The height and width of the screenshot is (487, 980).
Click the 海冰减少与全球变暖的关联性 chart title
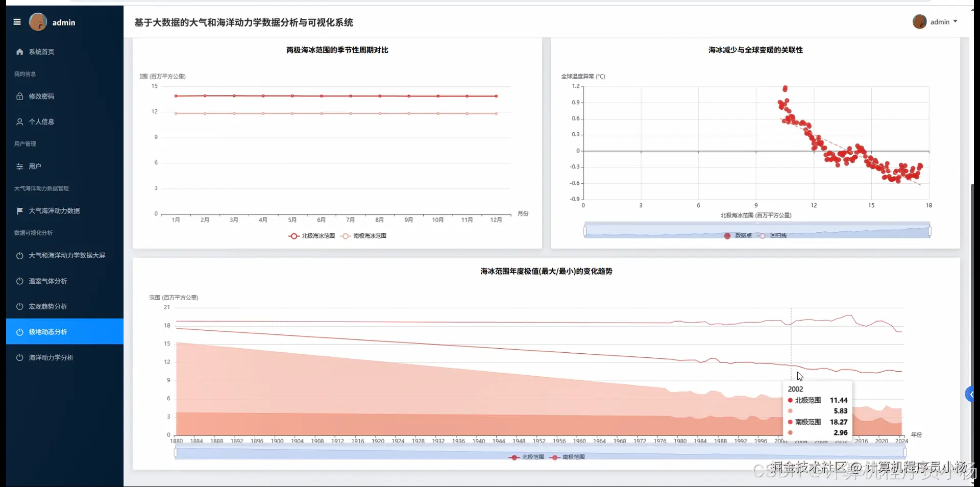(755, 50)
